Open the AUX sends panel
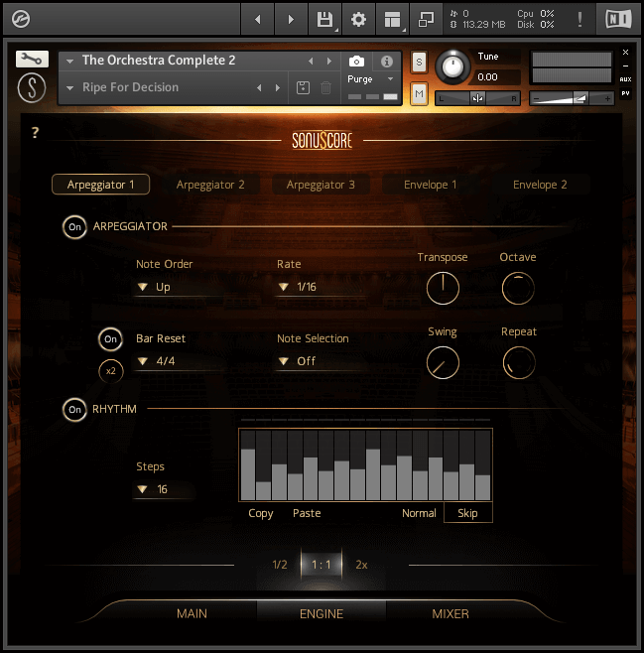 click(x=625, y=79)
